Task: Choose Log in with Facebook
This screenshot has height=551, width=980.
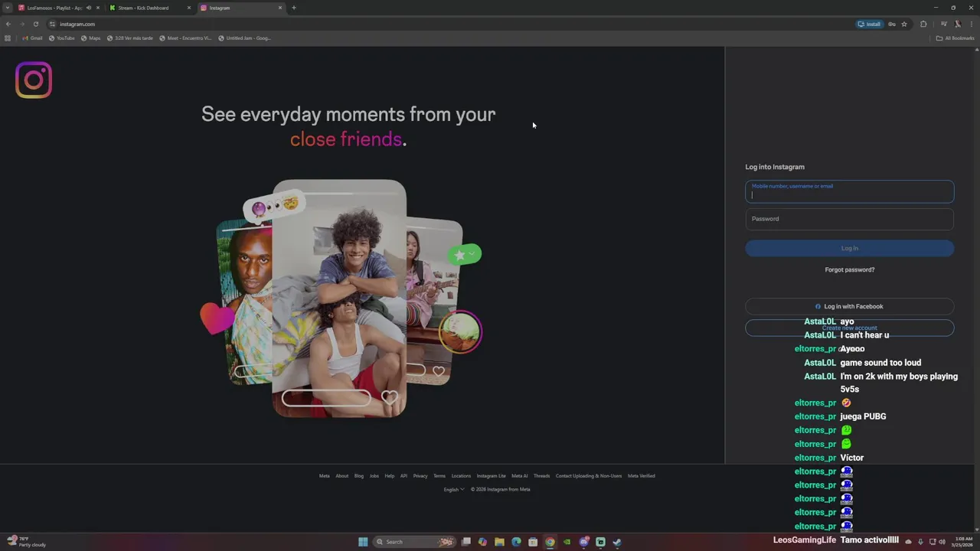Action: point(850,306)
